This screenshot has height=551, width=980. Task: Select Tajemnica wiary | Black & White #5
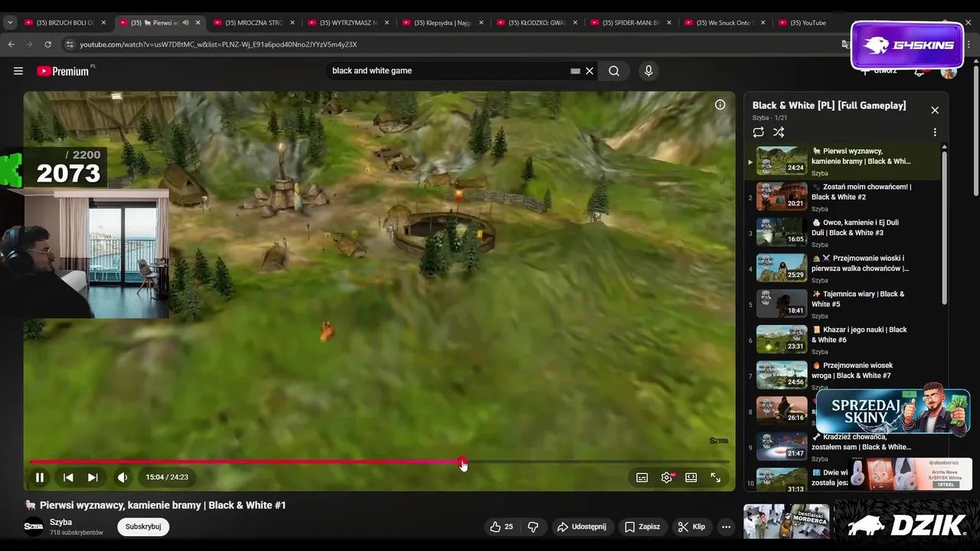tap(842, 304)
